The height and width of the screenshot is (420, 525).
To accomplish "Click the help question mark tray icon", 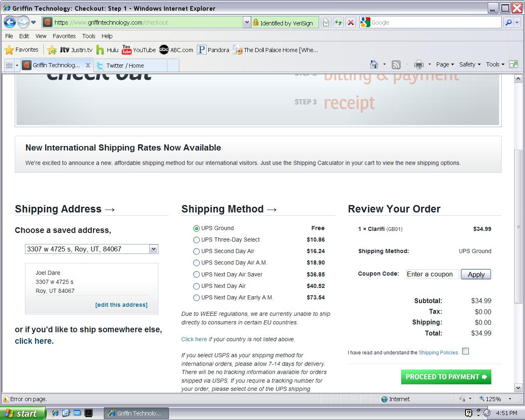I will coord(469,413).
